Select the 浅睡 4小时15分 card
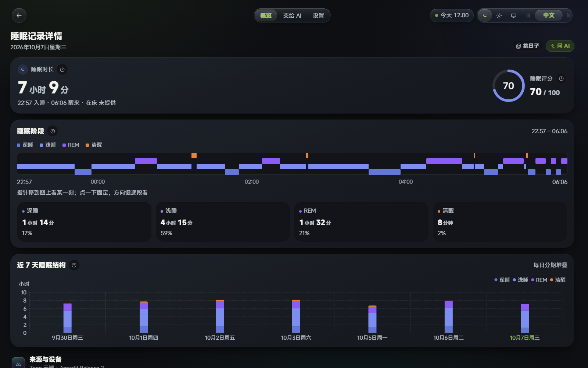 [x=223, y=222]
